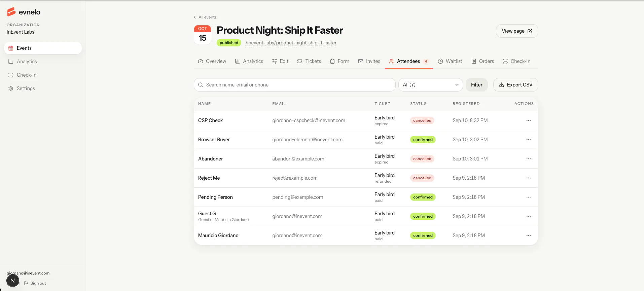Select the Mauricio Giordano attendee name
The image size is (644, 291).
(x=218, y=235)
